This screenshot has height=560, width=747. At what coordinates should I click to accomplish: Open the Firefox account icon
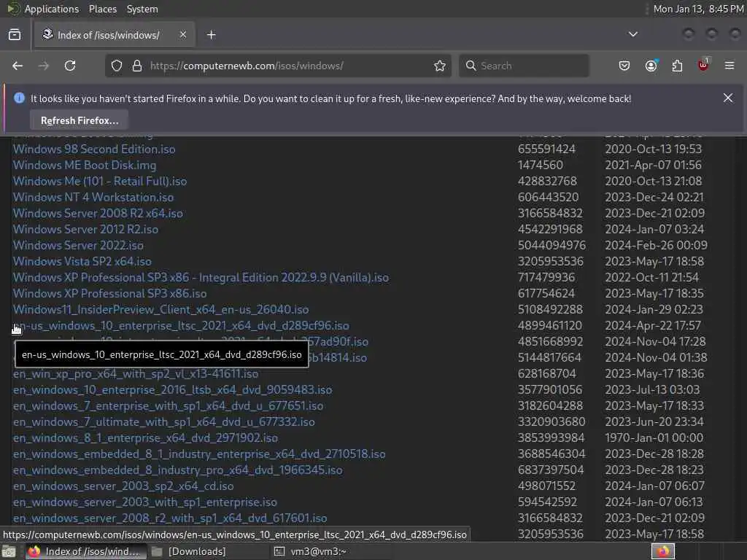tap(651, 66)
